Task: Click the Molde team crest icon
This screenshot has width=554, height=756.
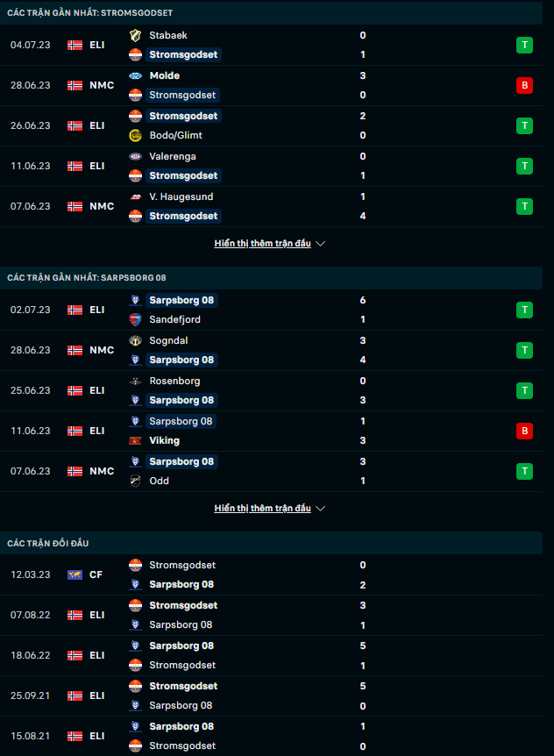Action: [135, 75]
